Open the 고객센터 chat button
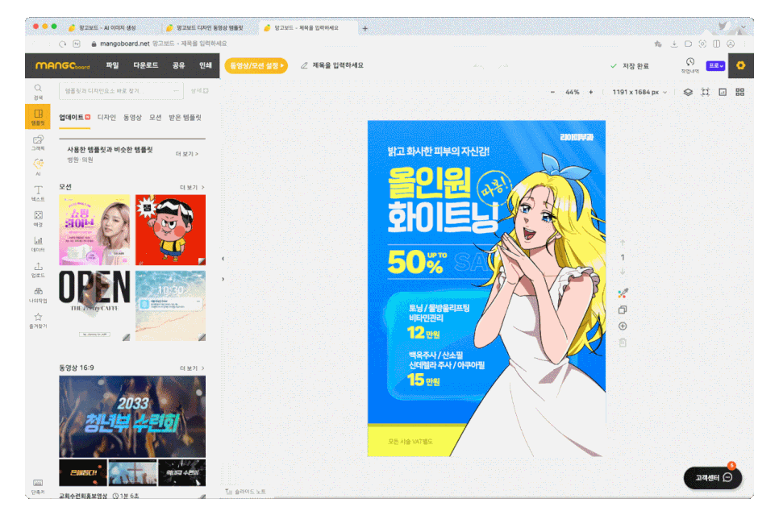The width and height of the screenshot is (779, 532). [x=713, y=477]
